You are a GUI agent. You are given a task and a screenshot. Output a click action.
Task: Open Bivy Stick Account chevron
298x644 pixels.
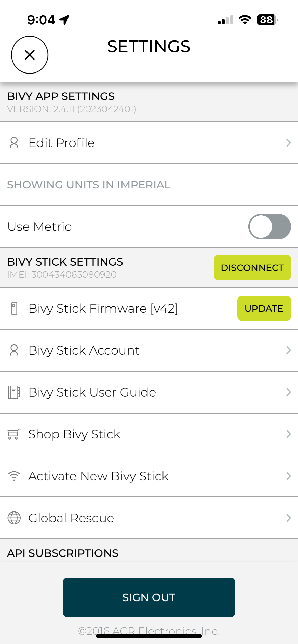click(288, 350)
